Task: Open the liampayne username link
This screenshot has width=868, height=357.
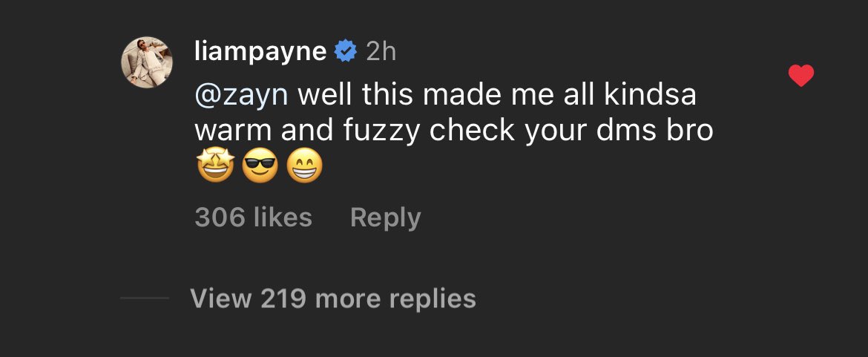Action: coord(260,51)
